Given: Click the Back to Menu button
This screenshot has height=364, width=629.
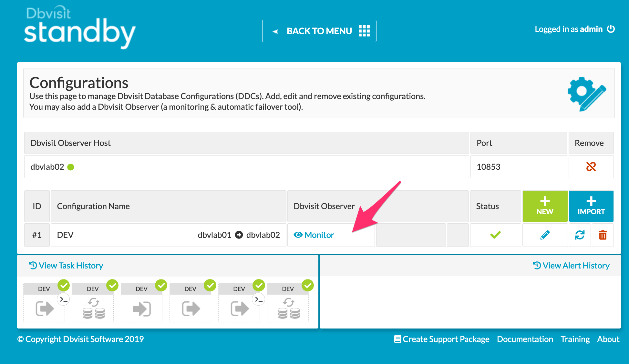Looking at the screenshot, I should coord(319,31).
